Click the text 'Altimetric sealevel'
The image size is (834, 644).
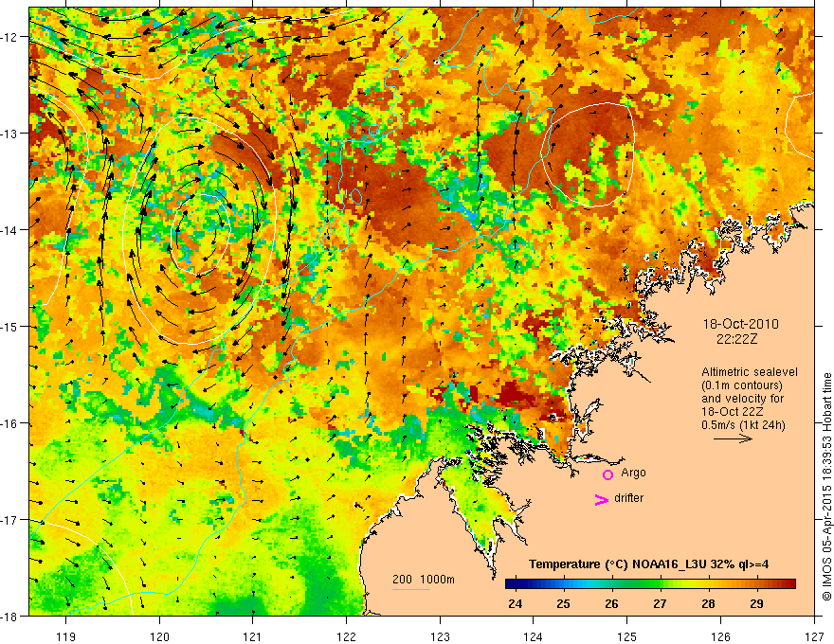pyautogui.click(x=749, y=372)
